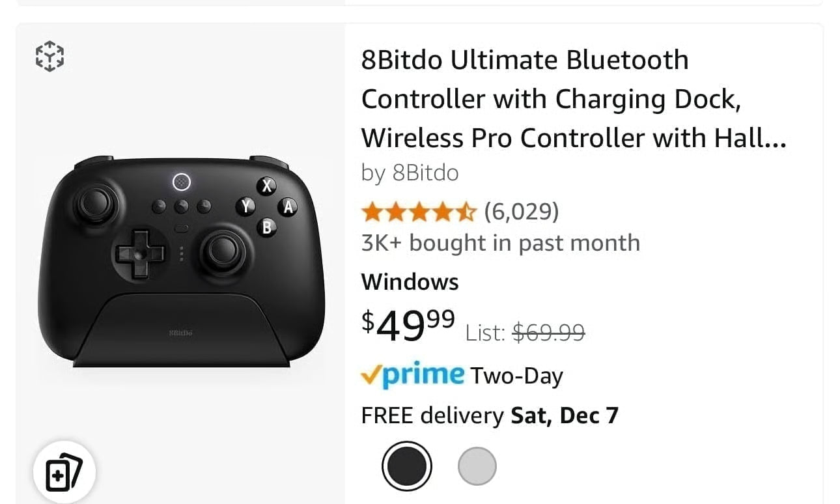Select the gray color option

click(477, 466)
